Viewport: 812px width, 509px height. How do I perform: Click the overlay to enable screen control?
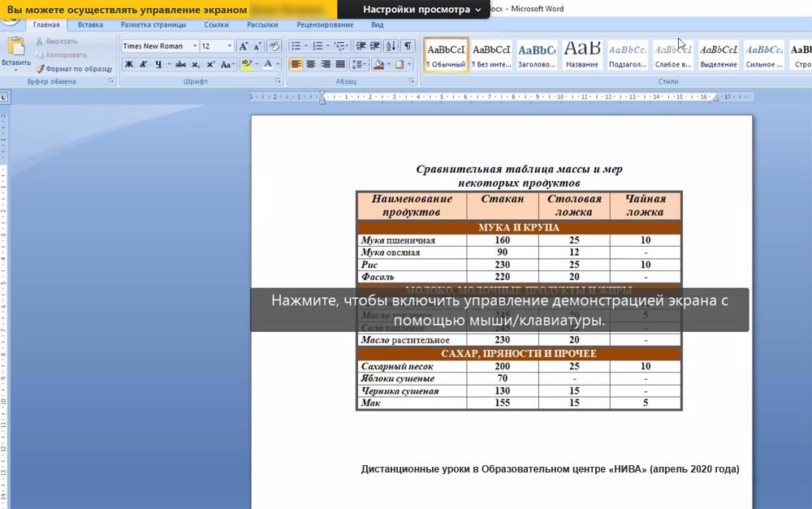[499, 309]
